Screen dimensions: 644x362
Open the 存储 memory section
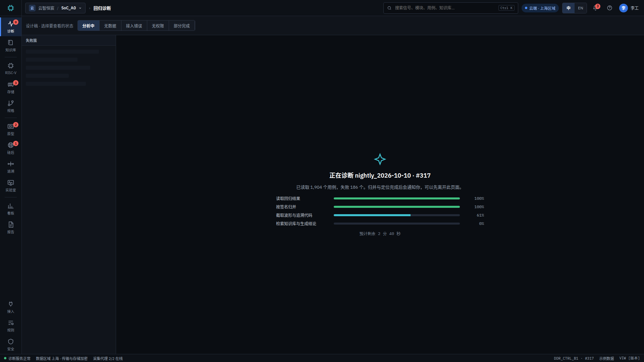pyautogui.click(x=11, y=87)
